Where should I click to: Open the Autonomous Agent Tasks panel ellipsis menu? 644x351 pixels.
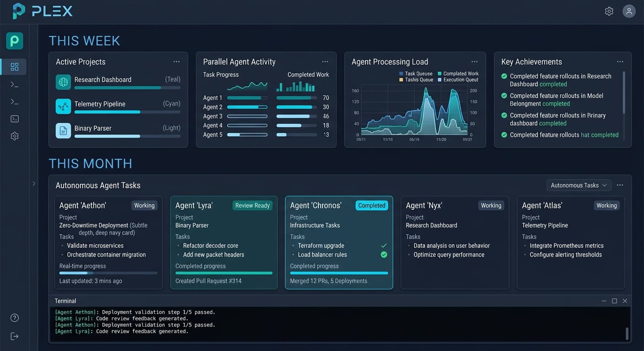(x=620, y=185)
